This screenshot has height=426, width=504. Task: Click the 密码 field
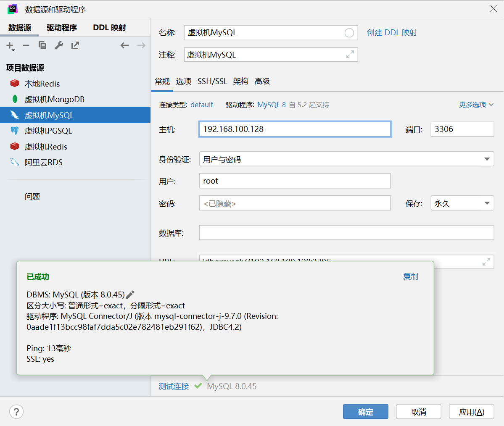pos(295,203)
